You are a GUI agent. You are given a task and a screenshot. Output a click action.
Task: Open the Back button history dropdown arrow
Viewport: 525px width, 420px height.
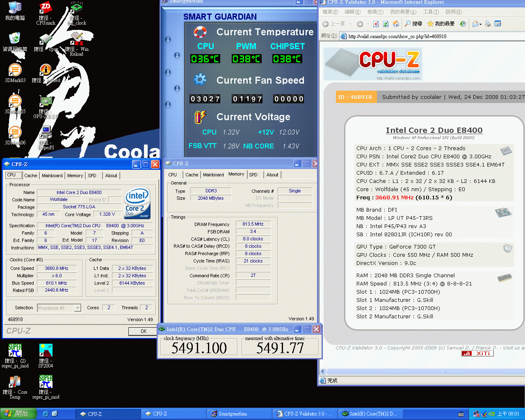point(350,24)
